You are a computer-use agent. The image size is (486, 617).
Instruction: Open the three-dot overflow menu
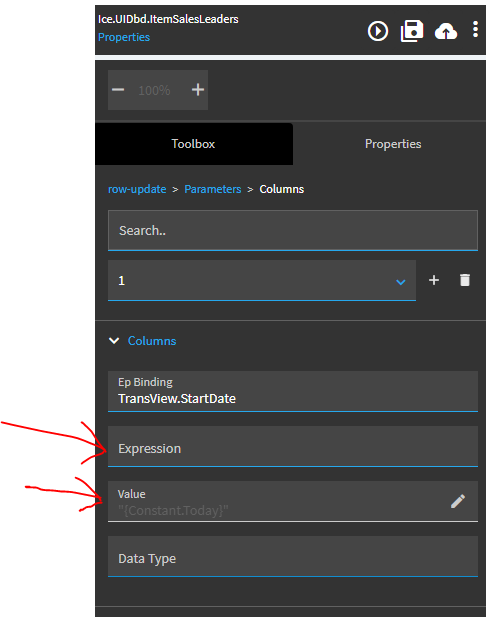click(475, 30)
